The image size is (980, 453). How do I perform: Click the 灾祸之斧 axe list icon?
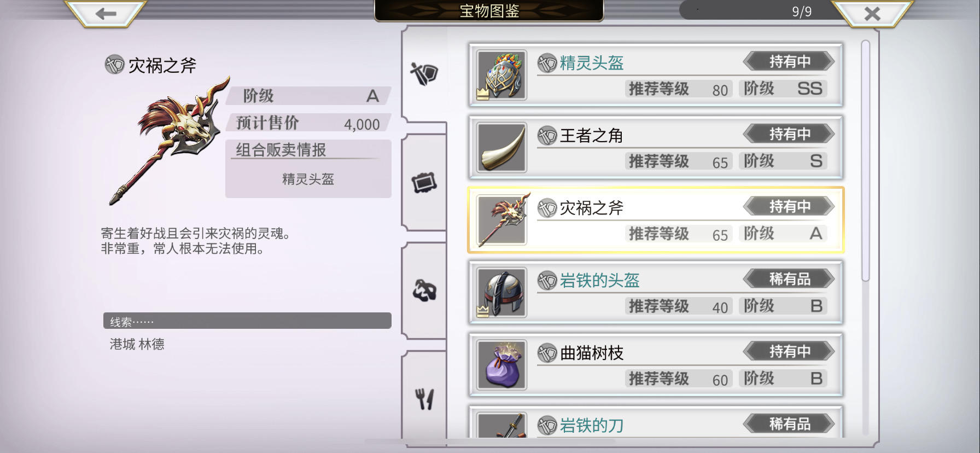click(501, 220)
